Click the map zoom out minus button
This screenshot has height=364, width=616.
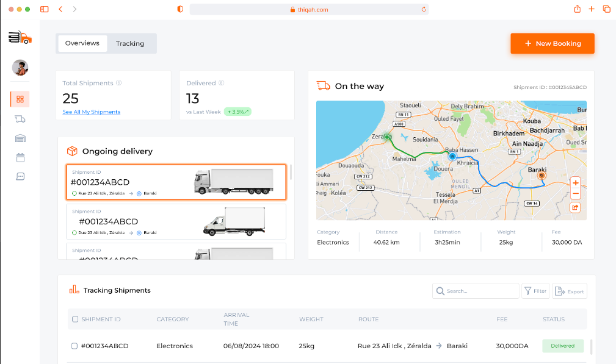point(575,194)
